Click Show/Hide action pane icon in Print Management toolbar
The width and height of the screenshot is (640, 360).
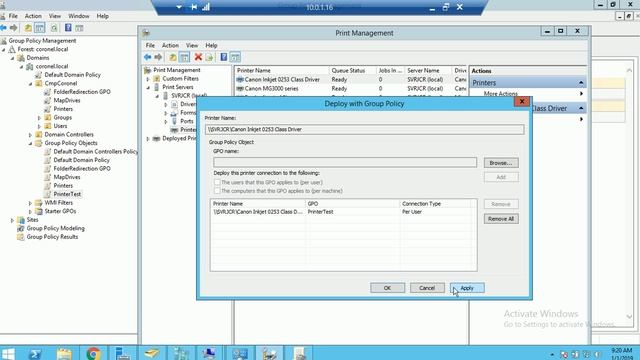coord(236,57)
